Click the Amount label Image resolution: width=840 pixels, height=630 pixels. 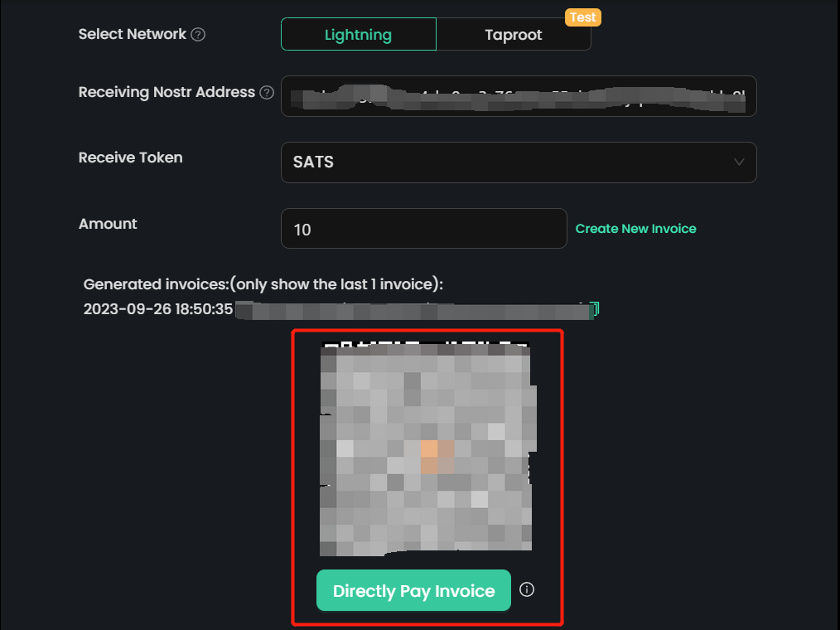click(108, 224)
